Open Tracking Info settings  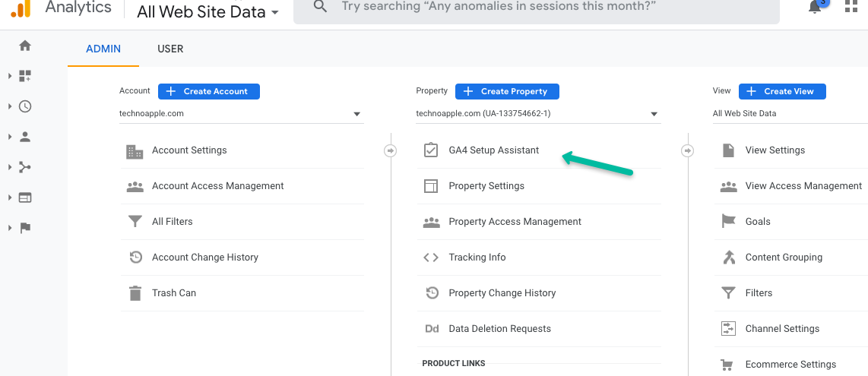point(477,258)
